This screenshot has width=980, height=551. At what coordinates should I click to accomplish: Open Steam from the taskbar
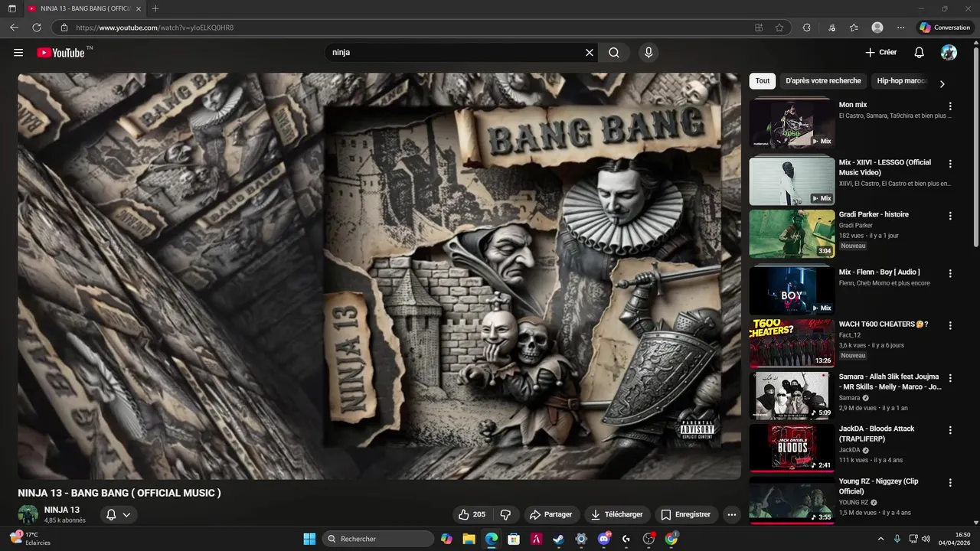pos(558,539)
